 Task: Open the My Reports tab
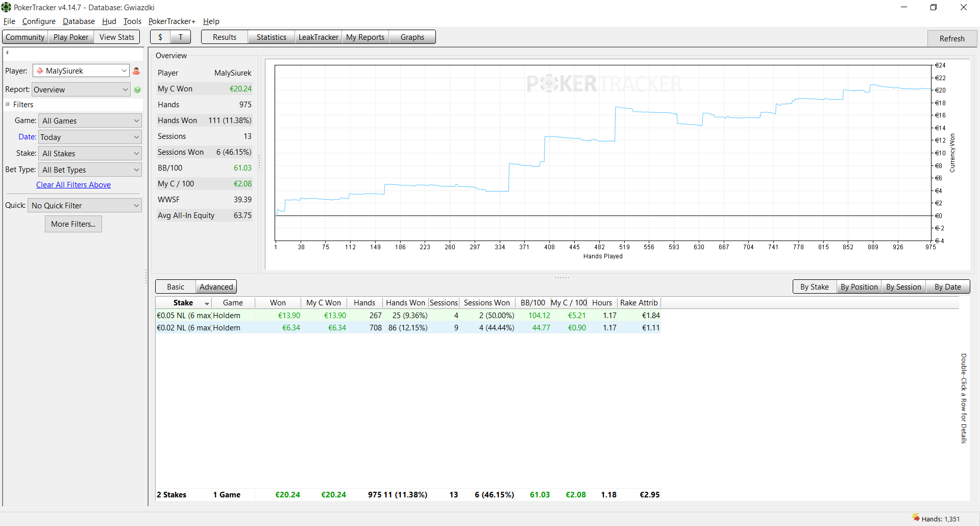[x=365, y=37]
